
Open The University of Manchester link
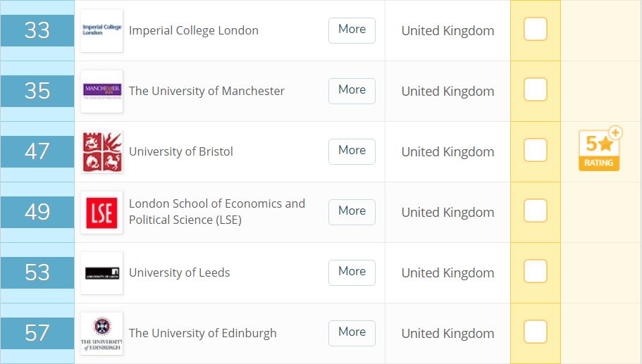tap(206, 91)
